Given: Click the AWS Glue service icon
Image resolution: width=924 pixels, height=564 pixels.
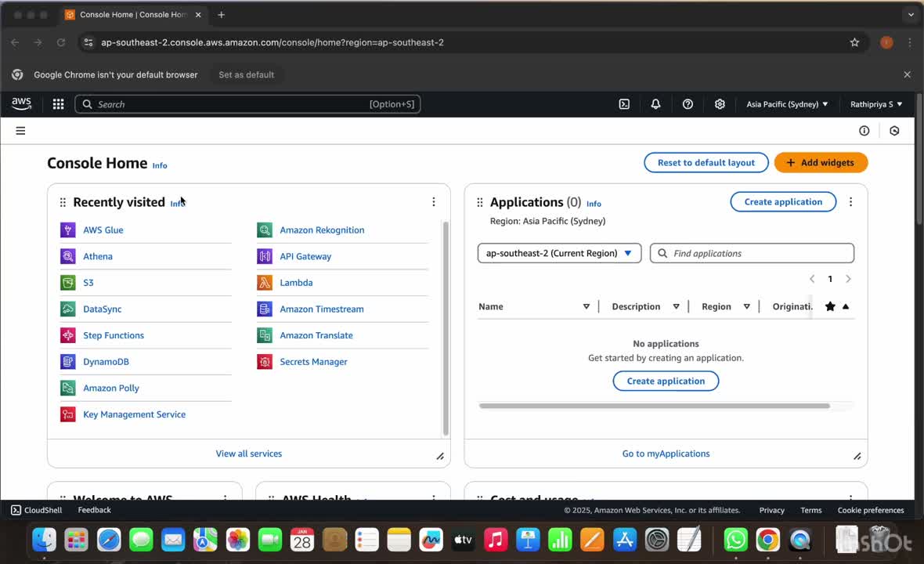Looking at the screenshot, I should coord(68,230).
